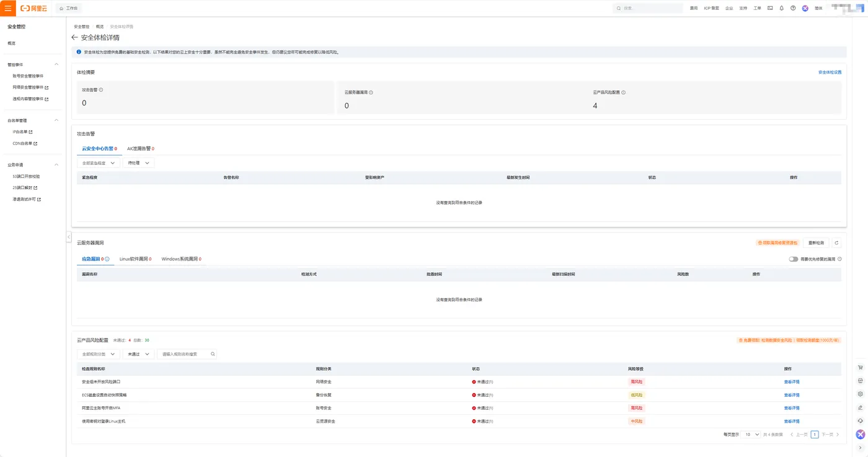View details for 安全组未开放风险端口
The height and width of the screenshot is (457, 868).
coord(792,382)
